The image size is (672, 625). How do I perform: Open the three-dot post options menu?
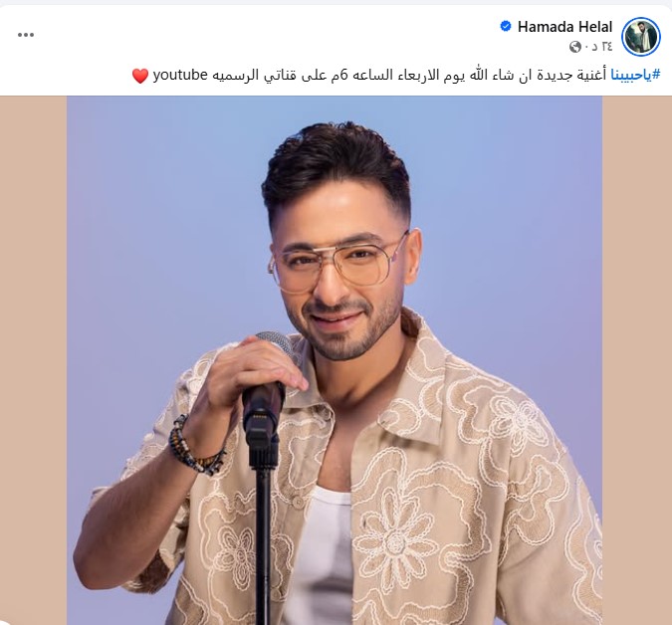pyautogui.click(x=26, y=35)
